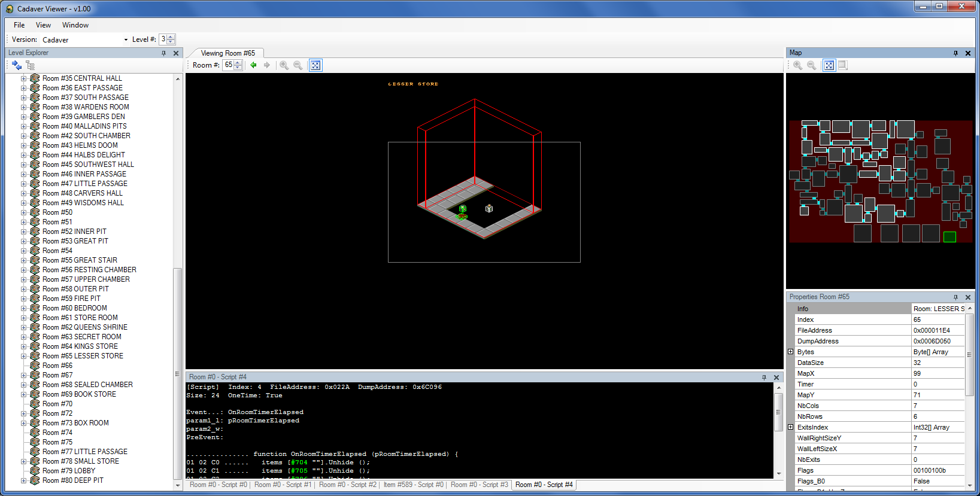The height and width of the screenshot is (496, 980).
Task: Select the green highlighted room on the map
Action: [x=949, y=237]
